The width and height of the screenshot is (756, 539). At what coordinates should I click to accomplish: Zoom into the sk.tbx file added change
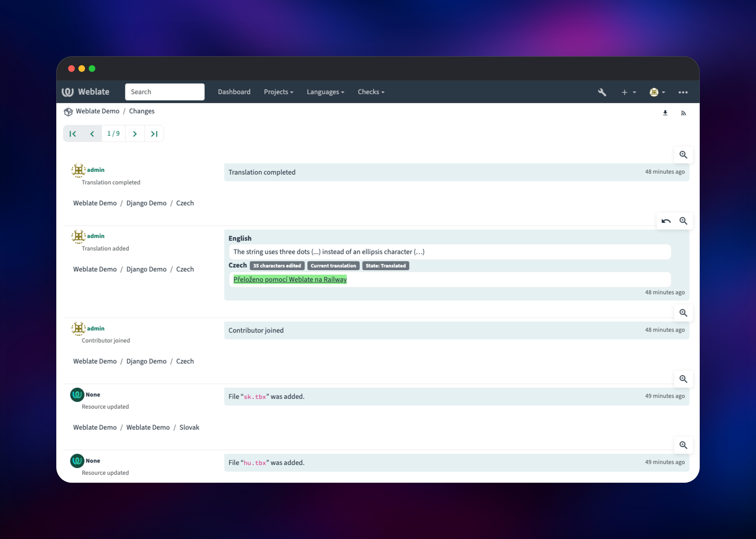[683, 379]
